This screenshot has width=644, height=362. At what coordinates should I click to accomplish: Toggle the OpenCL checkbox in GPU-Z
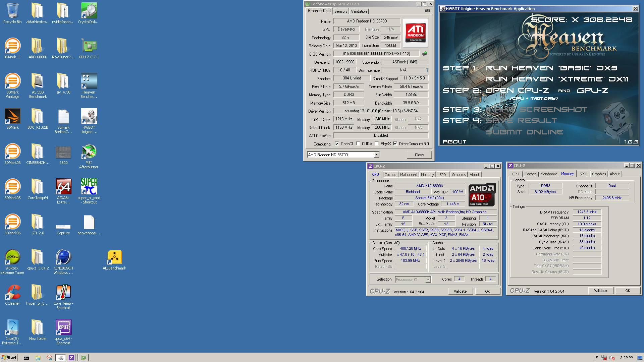click(x=337, y=144)
